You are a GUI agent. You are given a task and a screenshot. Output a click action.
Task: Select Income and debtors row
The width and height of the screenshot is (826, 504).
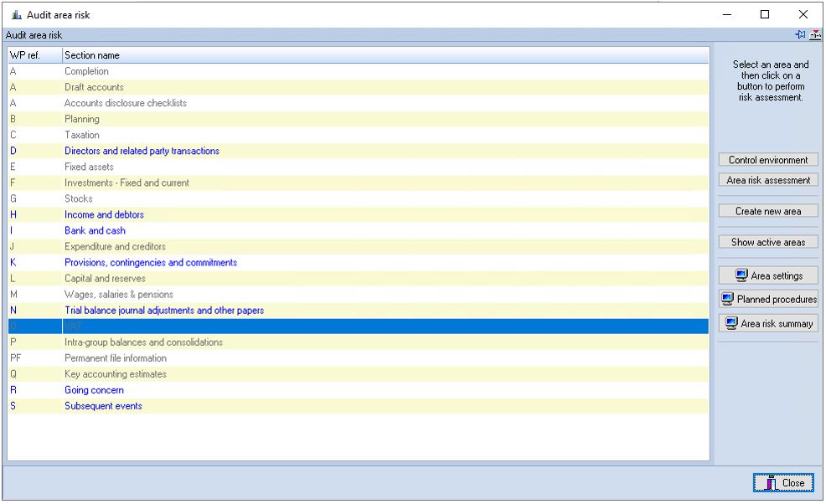359,214
